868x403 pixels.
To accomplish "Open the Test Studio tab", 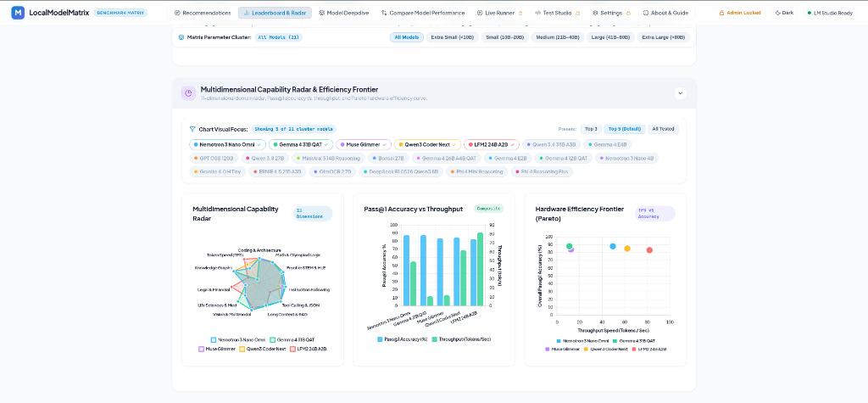I will (558, 13).
